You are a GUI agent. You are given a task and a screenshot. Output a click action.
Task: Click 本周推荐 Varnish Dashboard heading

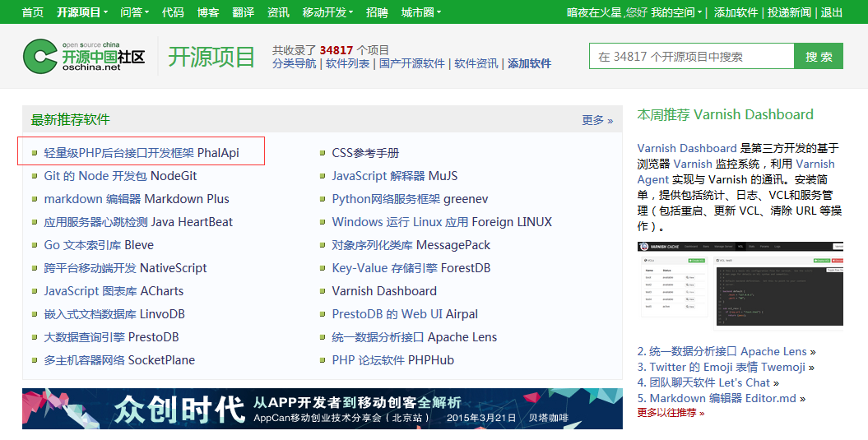click(725, 114)
